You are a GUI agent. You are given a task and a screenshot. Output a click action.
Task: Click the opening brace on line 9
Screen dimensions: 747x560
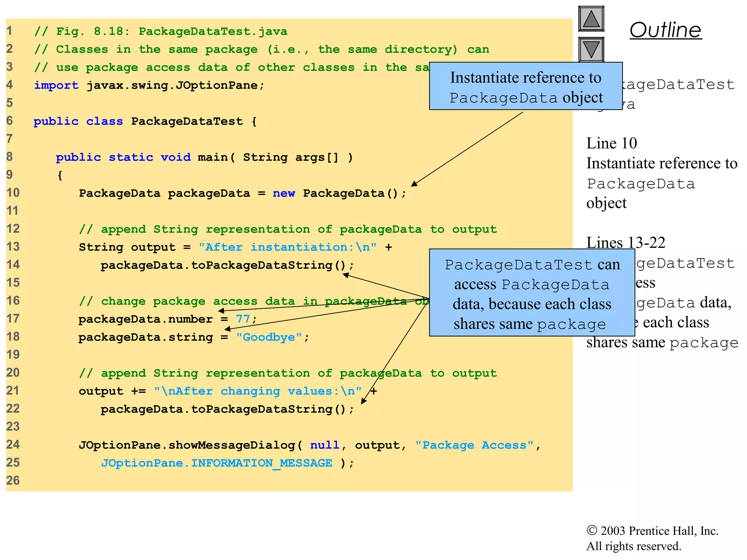pos(60,175)
